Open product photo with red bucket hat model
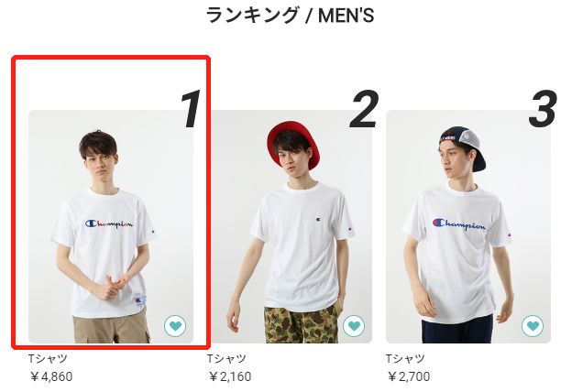 291,226
